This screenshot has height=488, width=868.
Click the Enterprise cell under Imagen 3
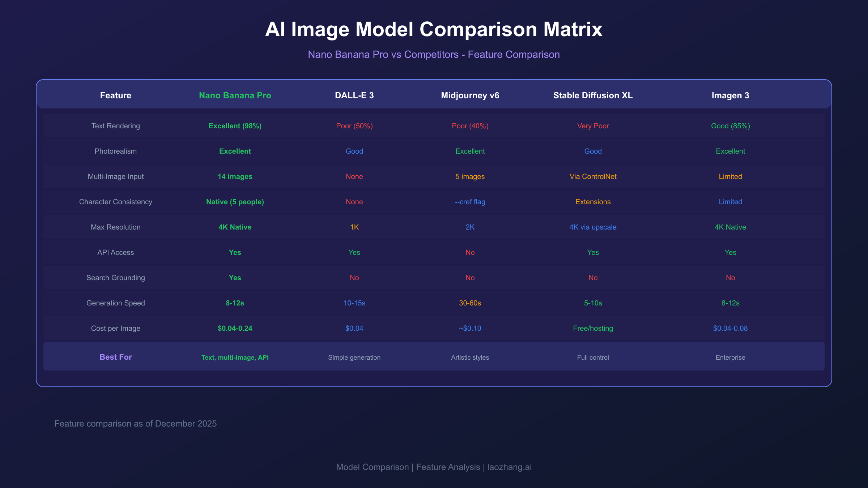[730, 357]
